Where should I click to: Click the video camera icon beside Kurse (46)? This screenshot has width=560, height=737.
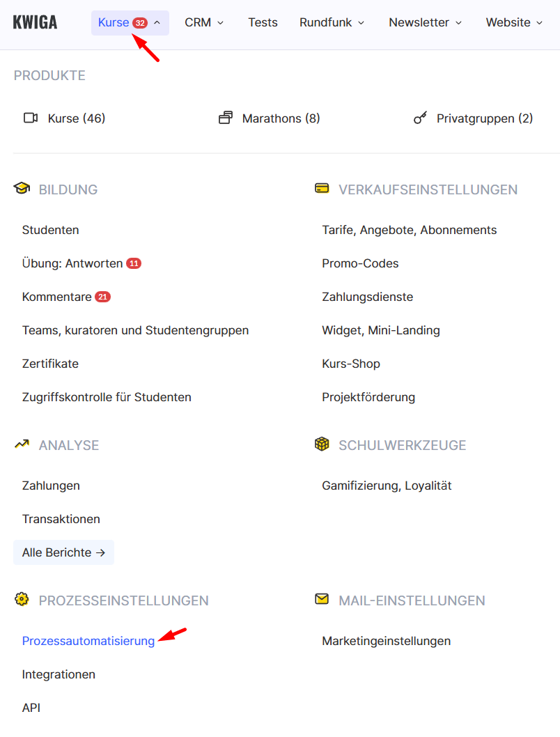coord(31,118)
